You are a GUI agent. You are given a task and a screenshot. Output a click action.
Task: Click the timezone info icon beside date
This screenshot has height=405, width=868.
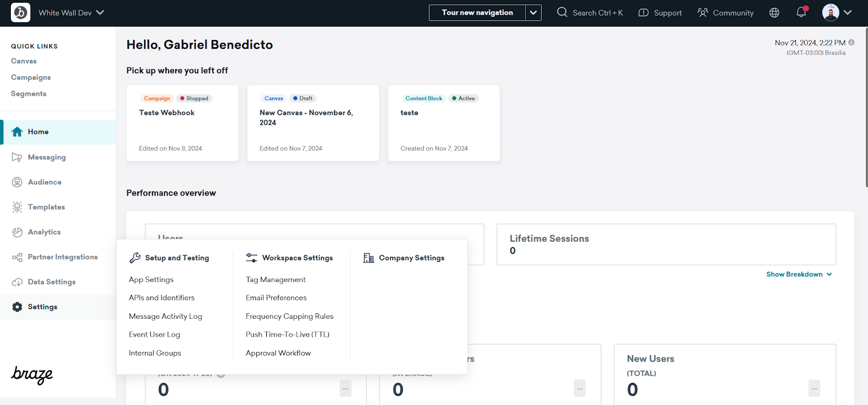point(851,42)
